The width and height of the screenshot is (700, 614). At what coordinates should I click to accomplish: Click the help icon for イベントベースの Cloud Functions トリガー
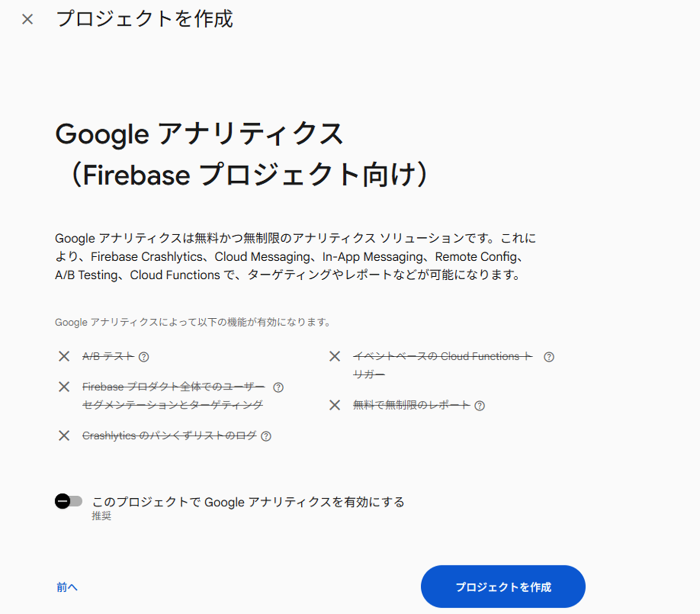click(x=549, y=357)
